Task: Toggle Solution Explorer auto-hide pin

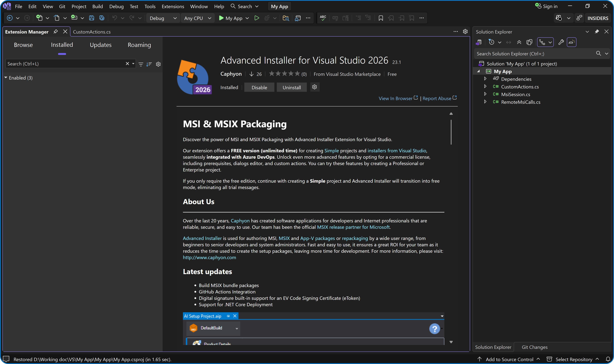Action: [x=597, y=32]
